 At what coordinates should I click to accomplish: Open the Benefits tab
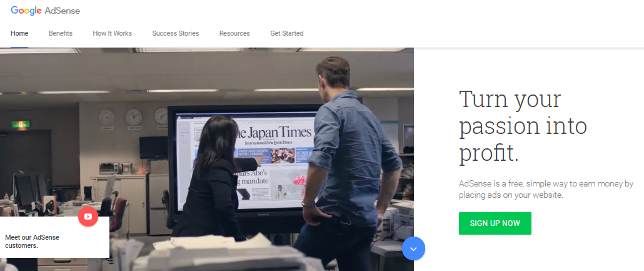61,33
